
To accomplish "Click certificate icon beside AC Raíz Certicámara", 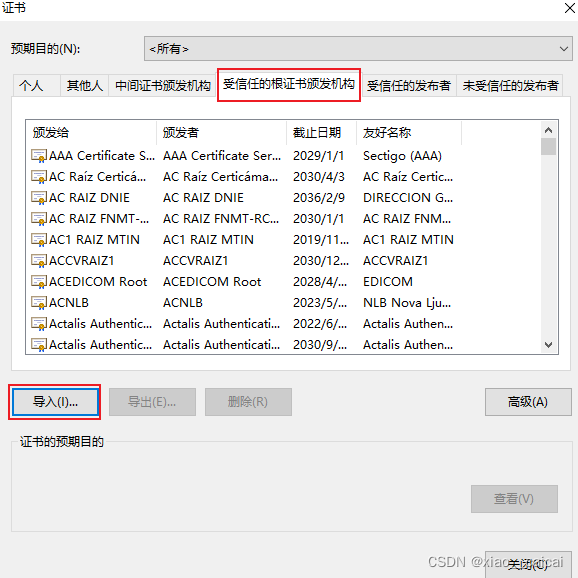I will pyautogui.click(x=39, y=177).
